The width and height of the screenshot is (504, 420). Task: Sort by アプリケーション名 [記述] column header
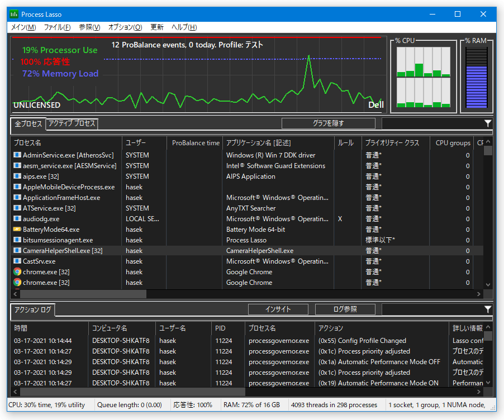(278, 142)
